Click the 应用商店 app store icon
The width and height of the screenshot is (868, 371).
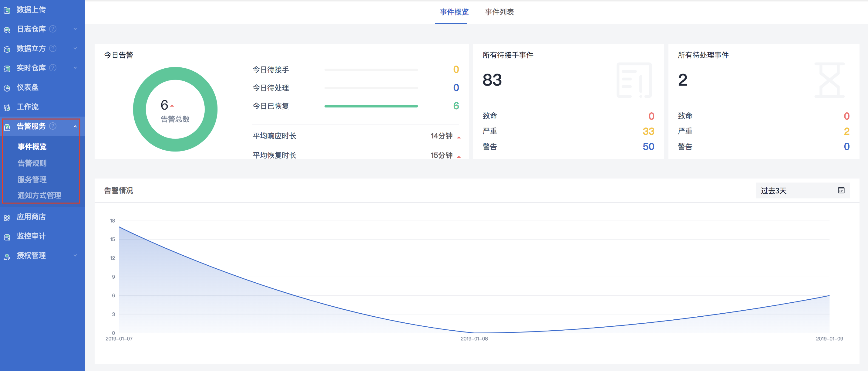pos(7,218)
